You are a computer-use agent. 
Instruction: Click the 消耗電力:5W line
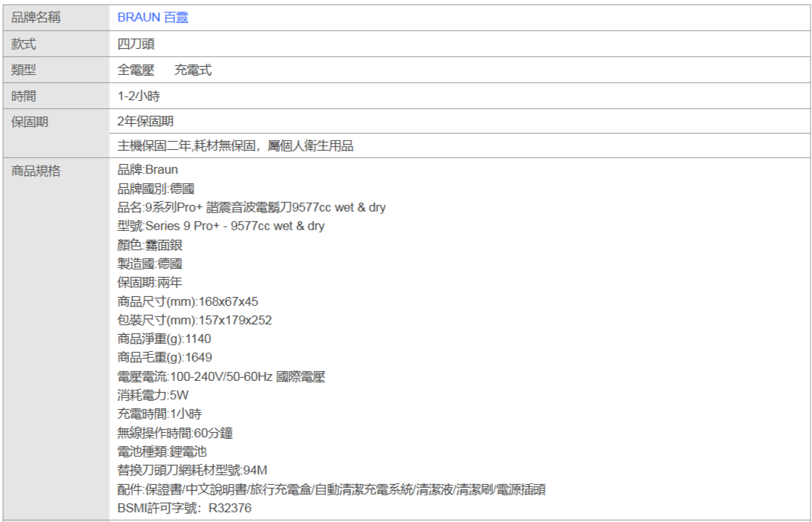(x=154, y=395)
